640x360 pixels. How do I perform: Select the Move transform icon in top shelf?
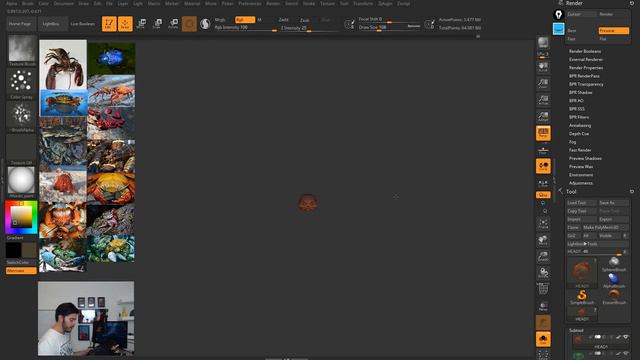tap(141, 24)
